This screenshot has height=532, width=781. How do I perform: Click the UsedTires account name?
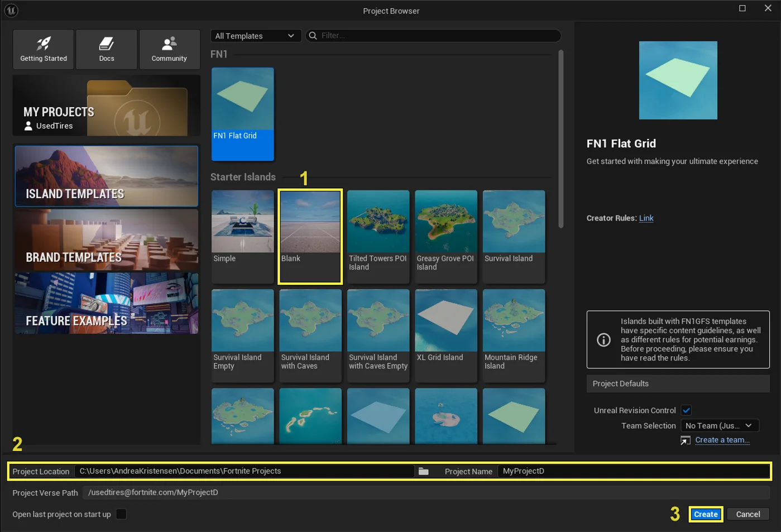pyautogui.click(x=55, y=126)
